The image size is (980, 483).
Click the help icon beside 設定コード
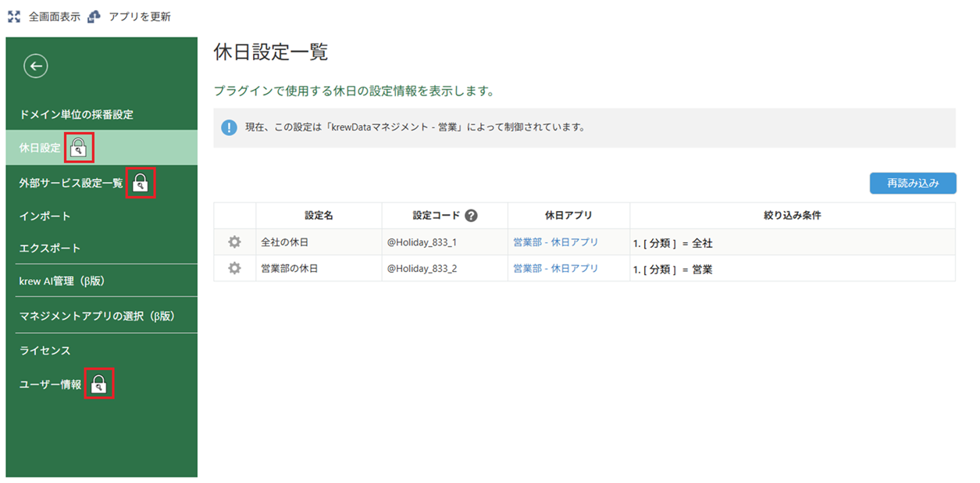click(x=471, y=216)
